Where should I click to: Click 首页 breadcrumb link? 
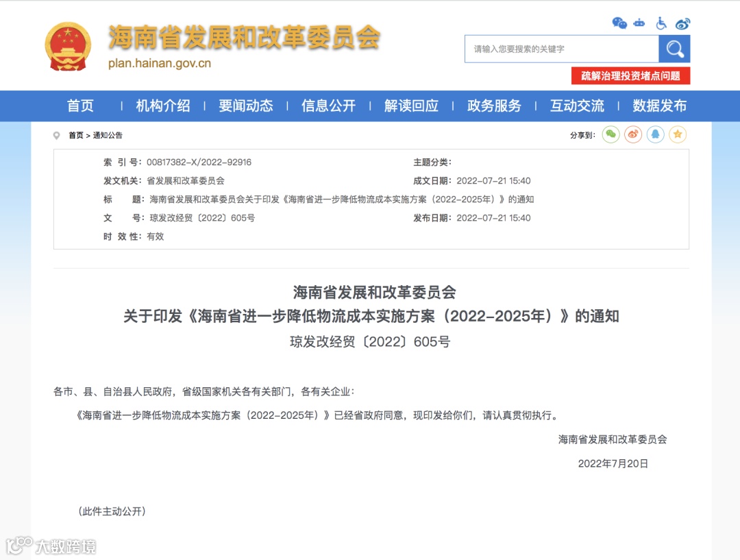76,136
